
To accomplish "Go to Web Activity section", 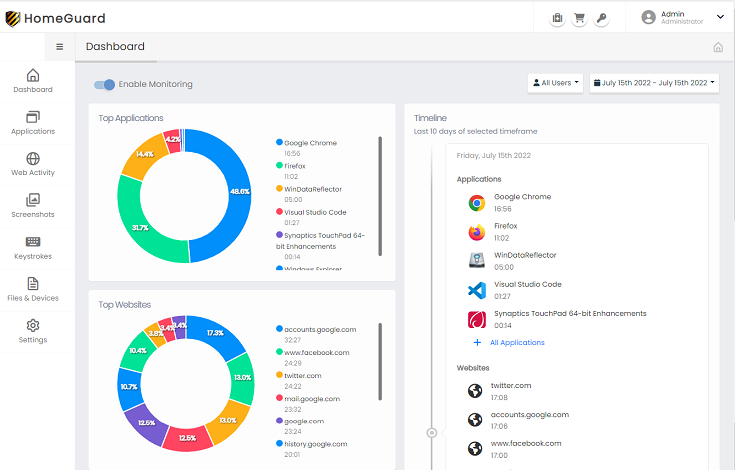I will click(x=33, y=164).
